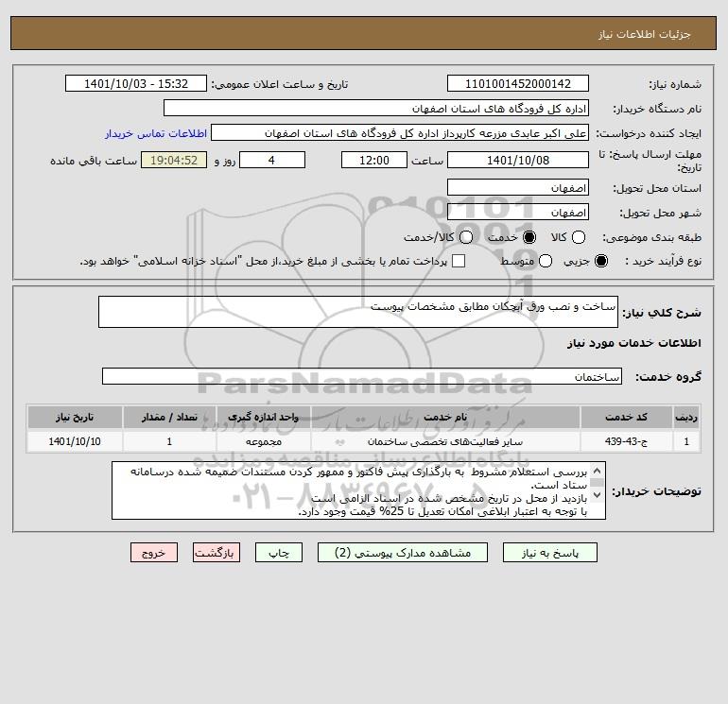Click the اطلاعات خدمات مورد نیاز heading
The image size is (728, 704).
(634, 343)
